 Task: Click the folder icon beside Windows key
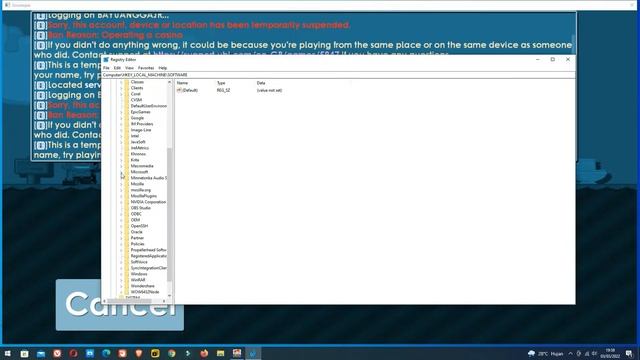[127, 274]
